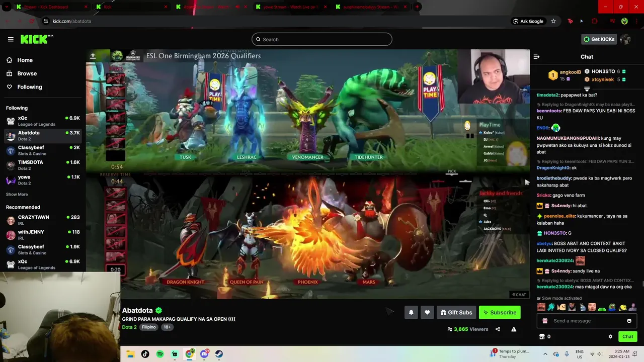644x362 pixels.
Task: Click the theatre-mode arrow on video top-left
Action: [93, 56]
